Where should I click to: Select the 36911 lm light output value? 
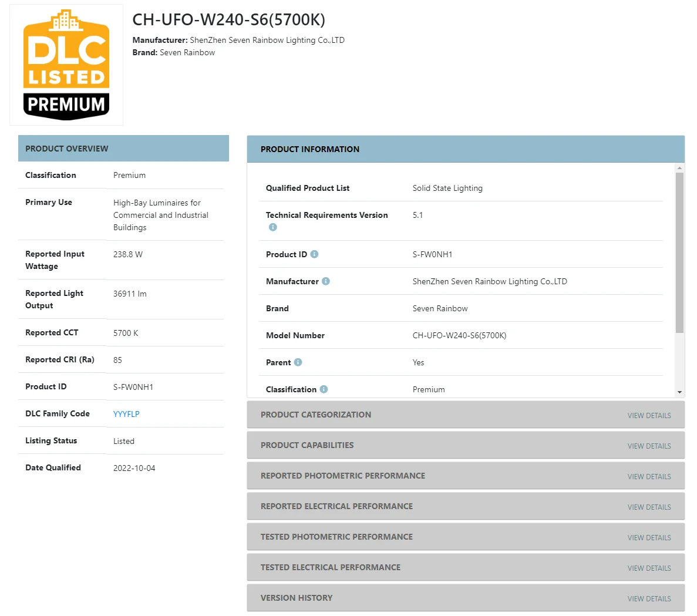click(130, 294)
